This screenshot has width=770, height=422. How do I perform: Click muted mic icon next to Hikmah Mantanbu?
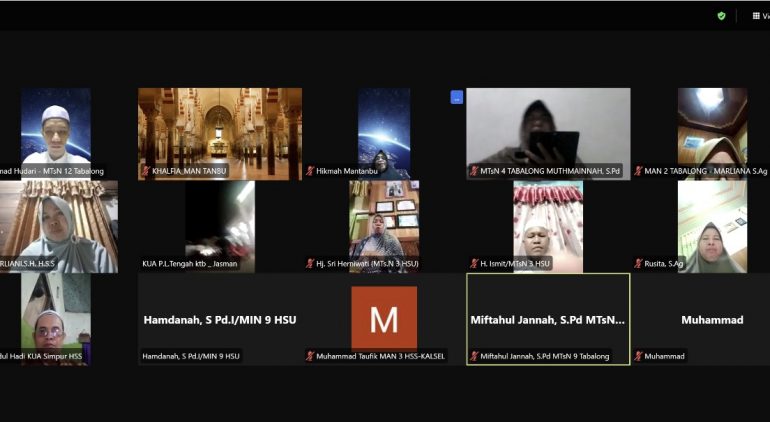[310, 171]
